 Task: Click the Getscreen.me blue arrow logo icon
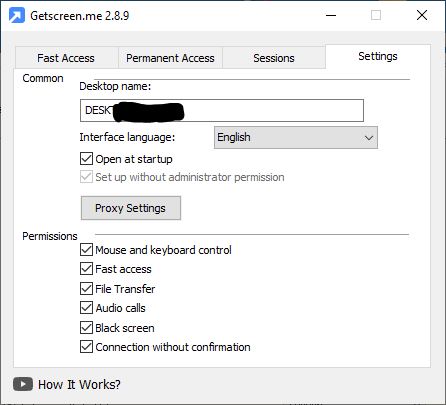click(17, 15)
